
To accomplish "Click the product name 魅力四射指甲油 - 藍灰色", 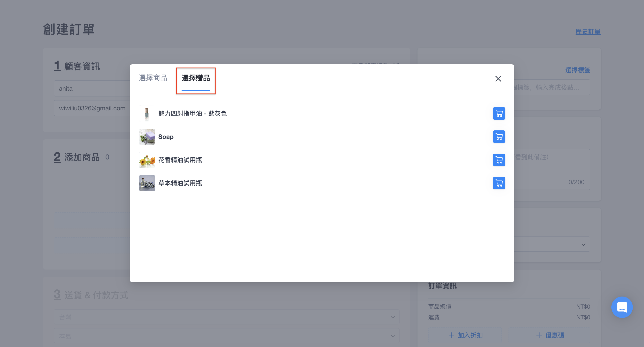I will [x=192, y=114].
